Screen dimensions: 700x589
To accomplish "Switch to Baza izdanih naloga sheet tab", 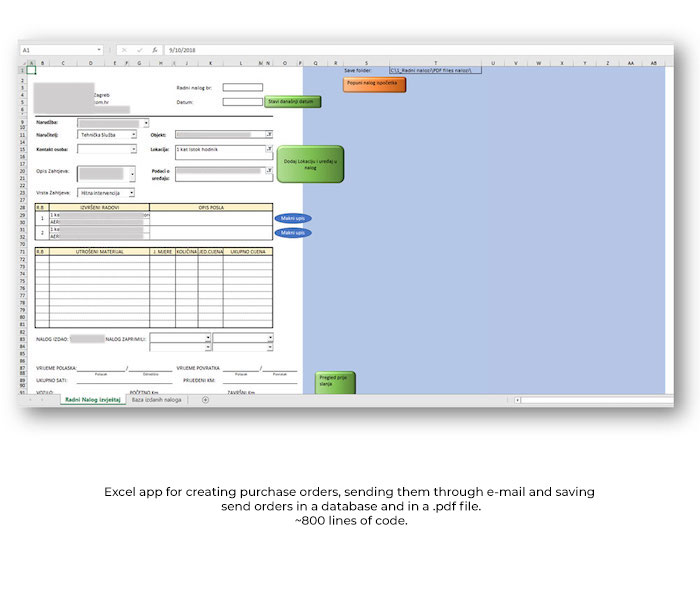I will tap(157, 400).
